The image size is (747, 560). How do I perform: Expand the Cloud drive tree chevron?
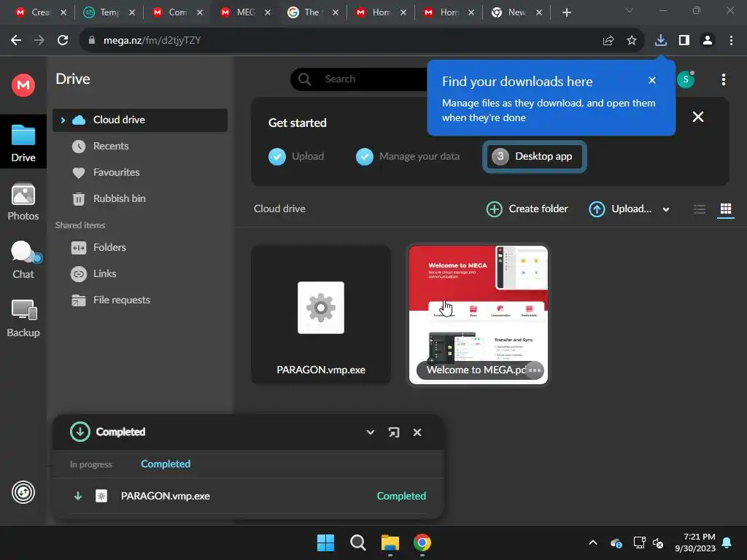pyautogui.click(x=63, y=120)
